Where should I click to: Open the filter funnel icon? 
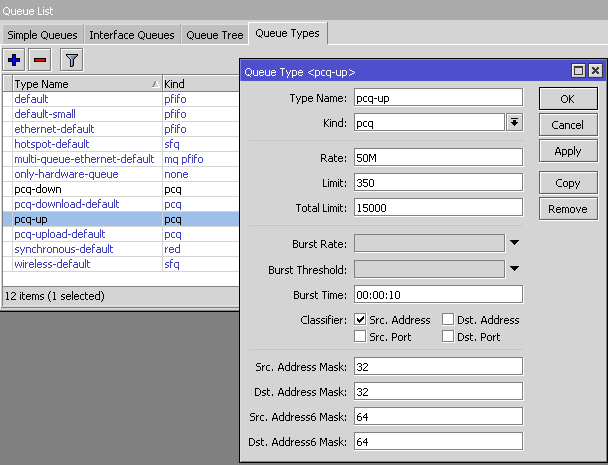72,60
